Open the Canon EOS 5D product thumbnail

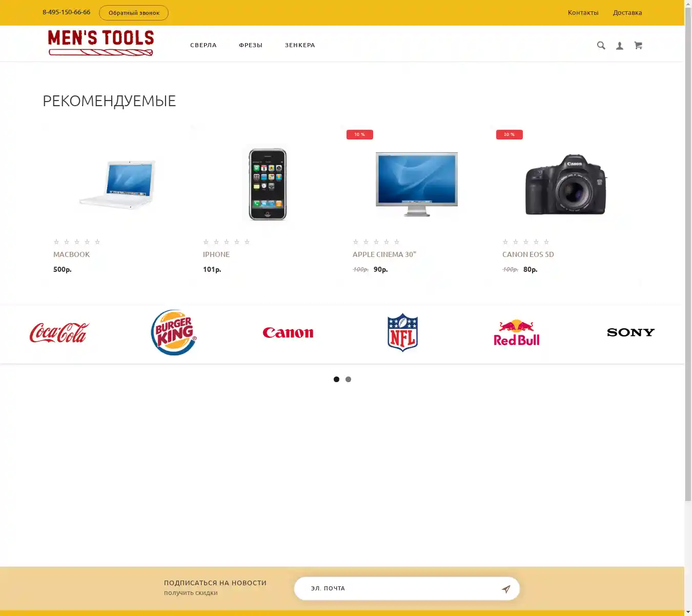[566, 184]
